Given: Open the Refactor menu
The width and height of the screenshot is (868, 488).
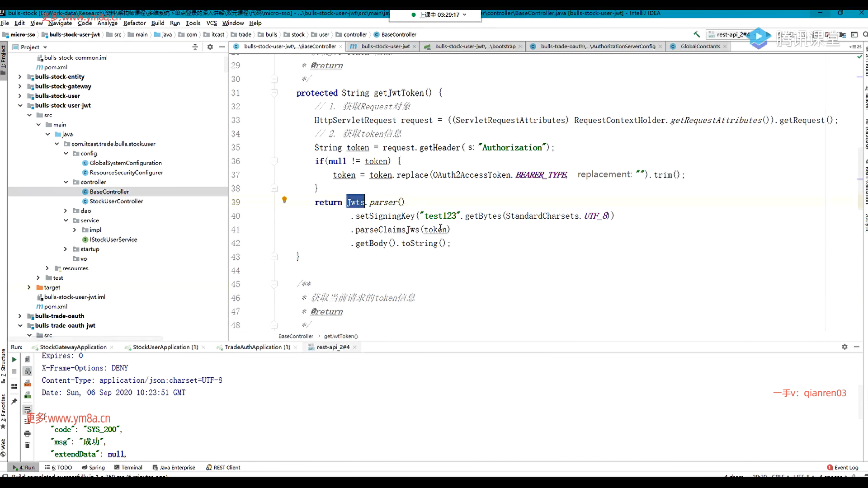Looking at the screenshot, I should click(134, 23).
